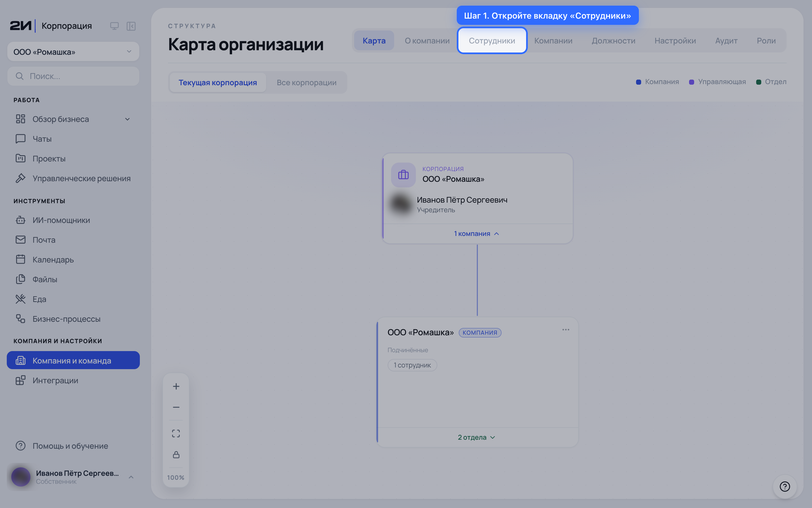
Task: Switch to the Карта tab
Action: (374, 41)
